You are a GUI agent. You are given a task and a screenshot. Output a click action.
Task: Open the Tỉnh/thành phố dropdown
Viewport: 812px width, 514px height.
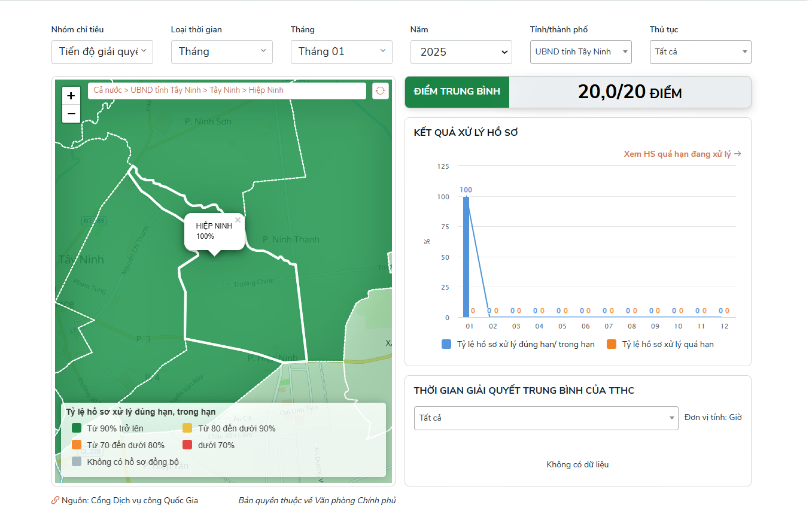tap(581, 52)
